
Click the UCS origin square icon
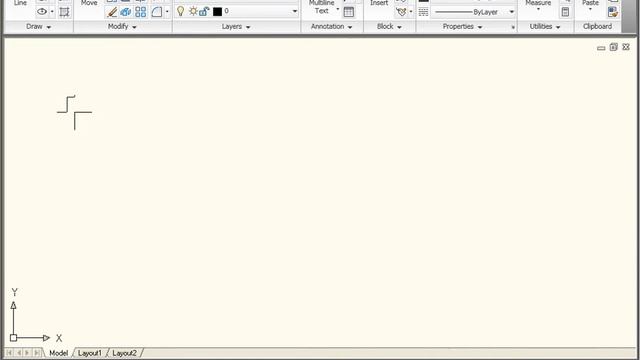[13, 338]
